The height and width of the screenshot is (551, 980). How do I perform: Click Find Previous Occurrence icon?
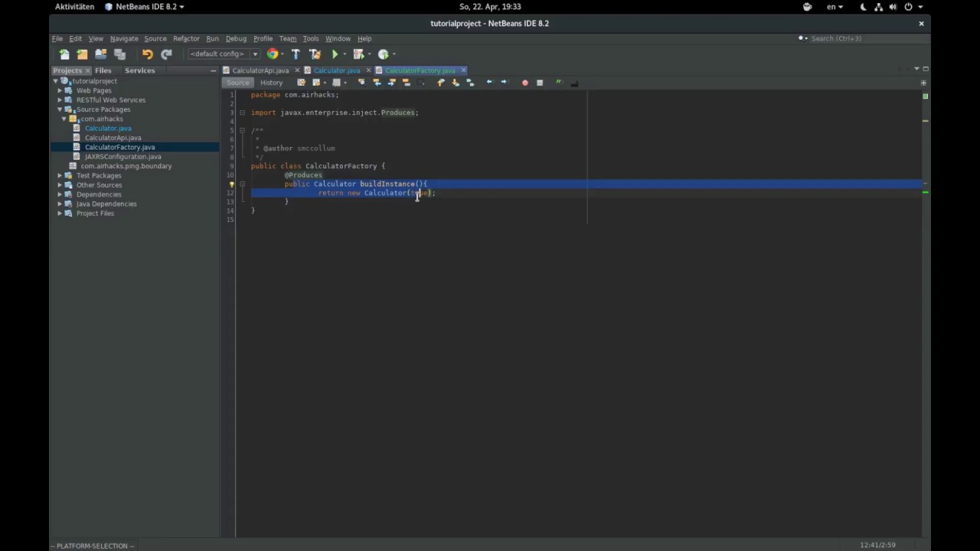377,83
